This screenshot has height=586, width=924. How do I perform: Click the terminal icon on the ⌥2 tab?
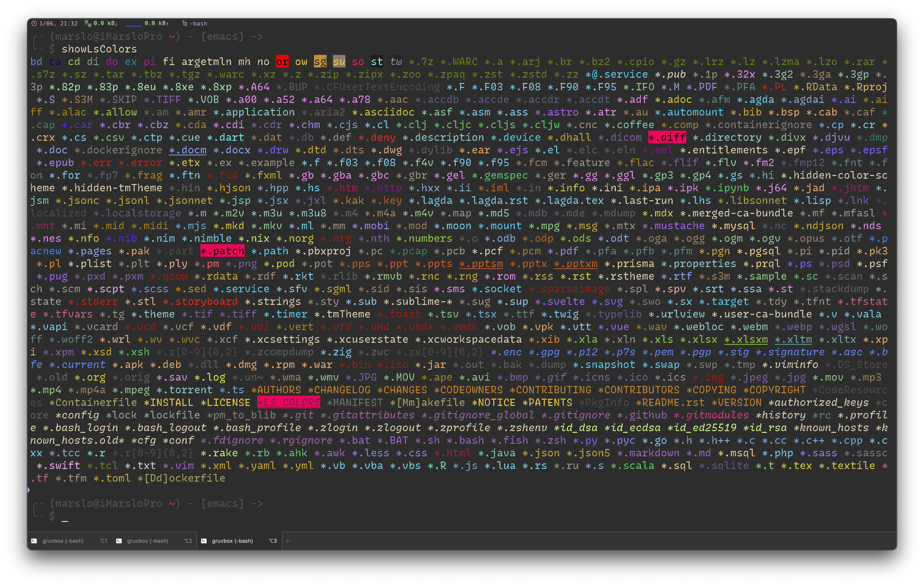click(x=119, y=541)
